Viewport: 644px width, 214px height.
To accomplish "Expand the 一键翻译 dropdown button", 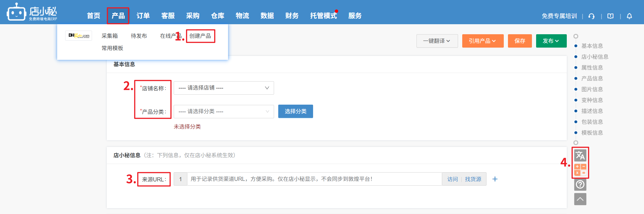I will [437, 41].
